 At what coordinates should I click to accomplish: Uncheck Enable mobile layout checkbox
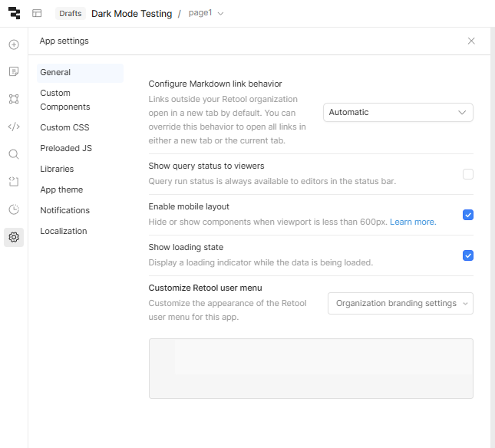click(468, 215)
